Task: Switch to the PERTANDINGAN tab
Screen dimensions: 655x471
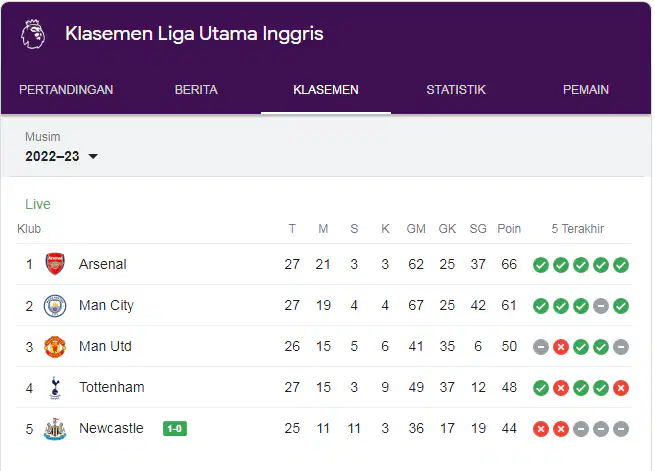Action: [x=66, y=90]
